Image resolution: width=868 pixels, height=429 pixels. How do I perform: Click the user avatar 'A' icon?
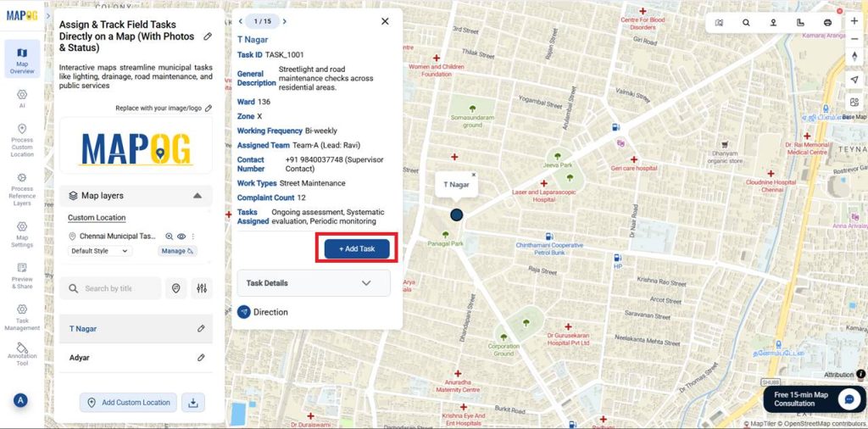point(20,400)
